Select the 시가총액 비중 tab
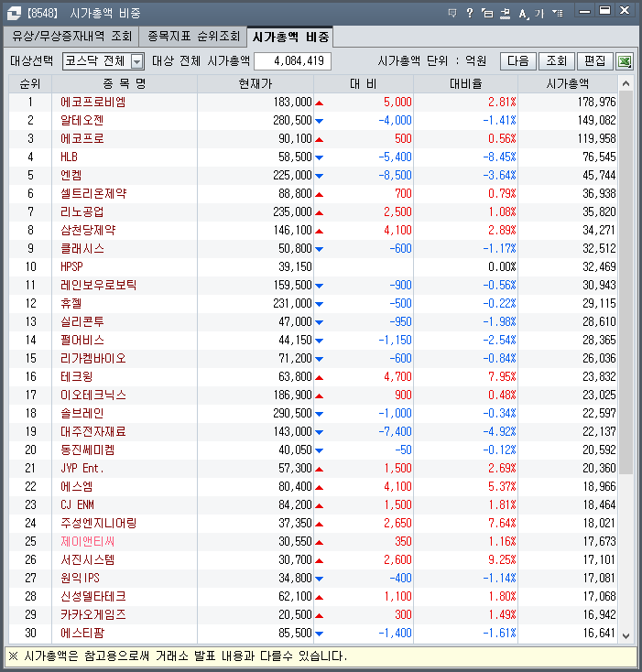 290,37
